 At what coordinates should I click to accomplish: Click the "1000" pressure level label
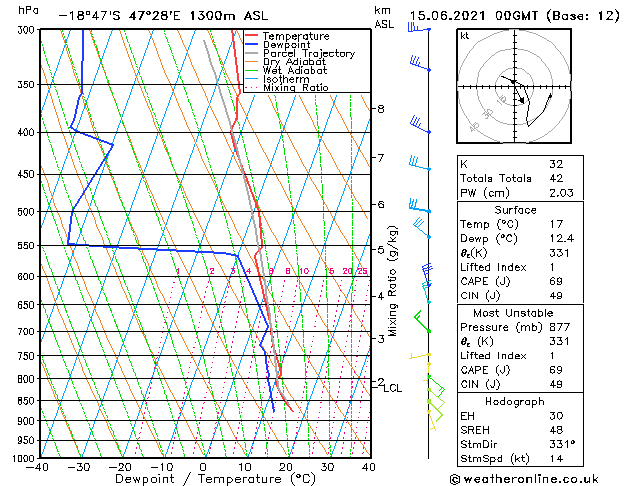click(x=25, y=458)
